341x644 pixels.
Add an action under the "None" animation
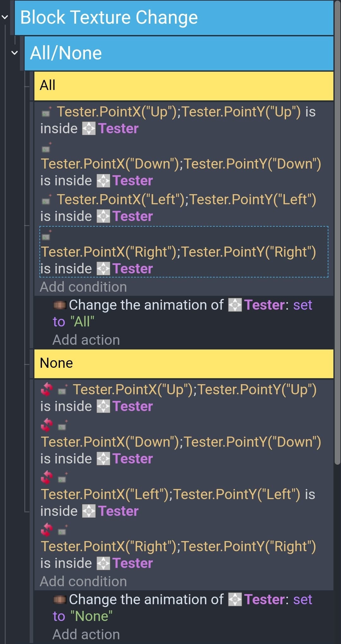(x=86, y=635)
